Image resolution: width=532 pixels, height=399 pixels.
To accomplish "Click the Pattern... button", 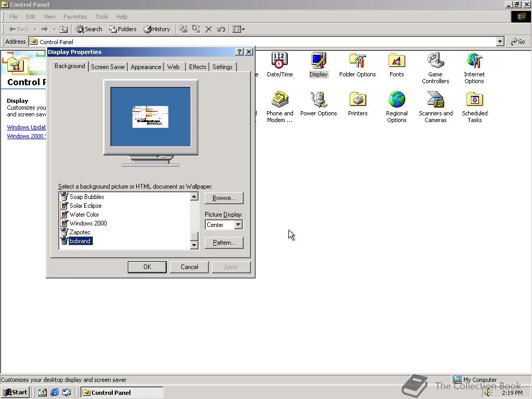I will click(224, 243).
